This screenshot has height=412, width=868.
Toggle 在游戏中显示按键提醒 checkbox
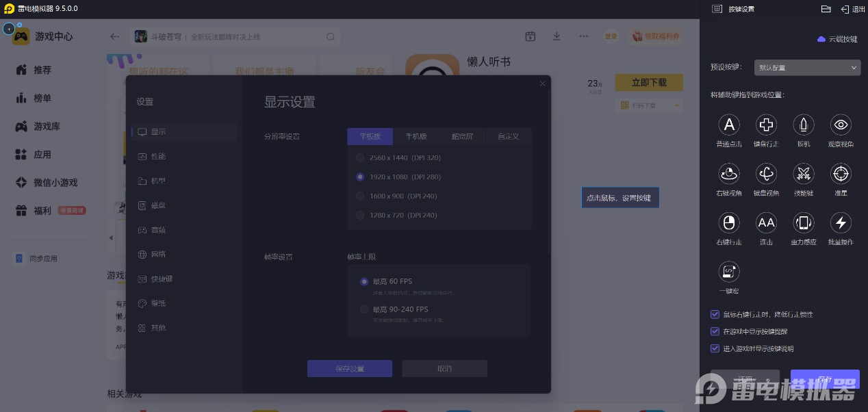(715, 331)
